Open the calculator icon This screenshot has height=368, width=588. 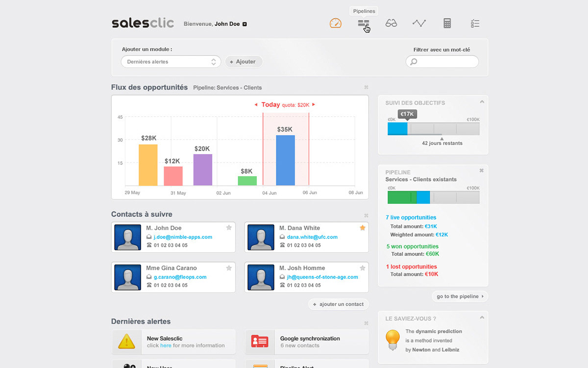pos(447,23)
